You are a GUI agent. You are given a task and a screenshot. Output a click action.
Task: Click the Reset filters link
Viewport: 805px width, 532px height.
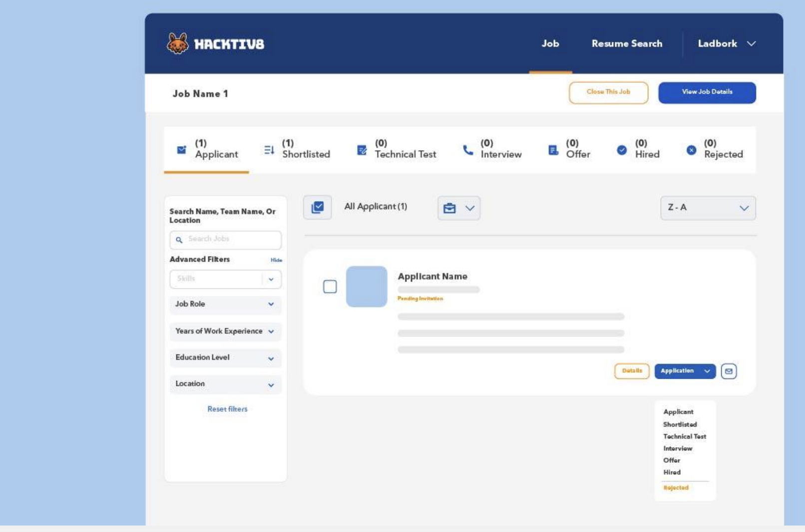[x=227, y=409]
